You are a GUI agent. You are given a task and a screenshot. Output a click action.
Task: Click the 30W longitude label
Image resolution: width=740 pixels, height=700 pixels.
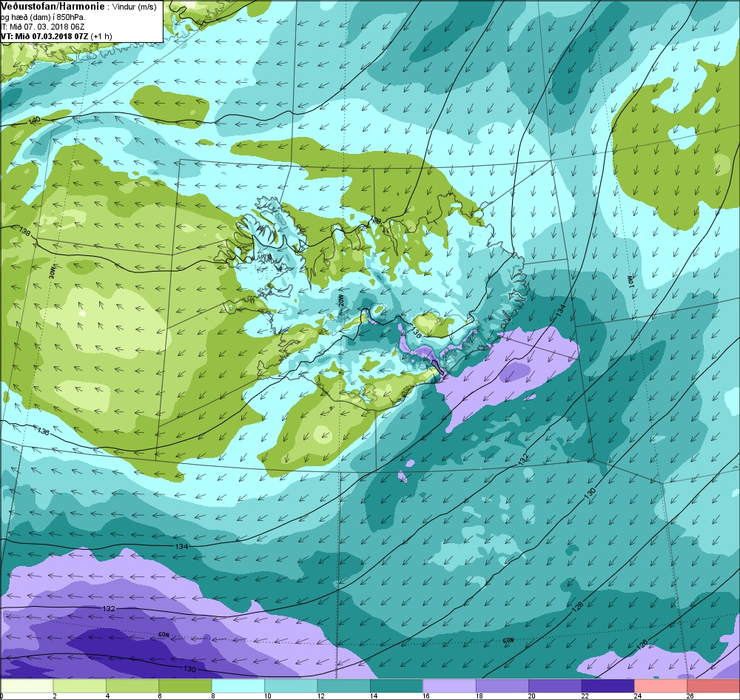pyautogui.click(x=52, y=272)
